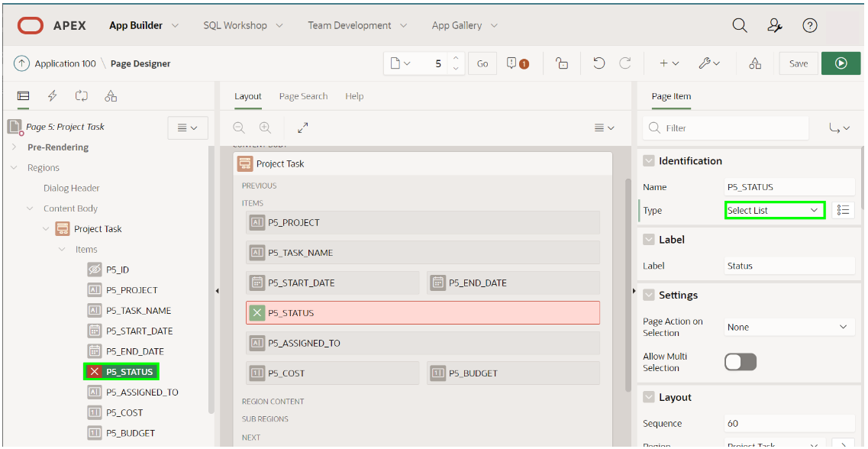Image resolution: width=868 pixels, height=449 pixels.
Task: Open the Help question mark icon
Action: [x=810, y=25]
